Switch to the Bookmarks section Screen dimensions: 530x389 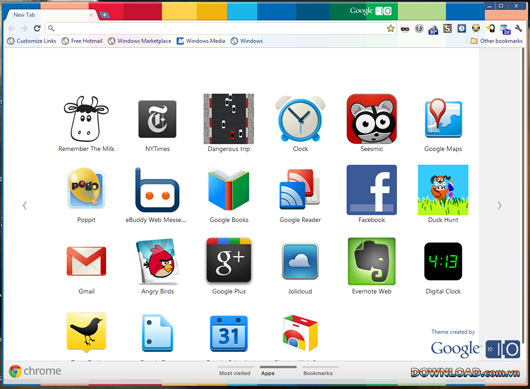[x=318, y=373]
